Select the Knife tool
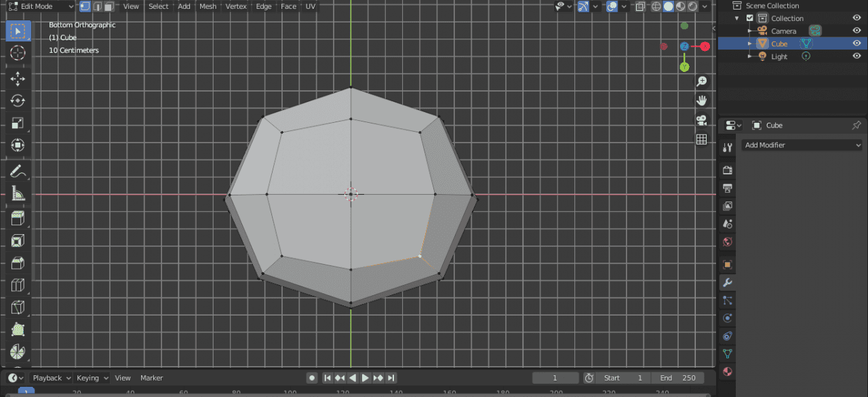The width and height of the screenshot is (868, 397). tap(18, 307)
